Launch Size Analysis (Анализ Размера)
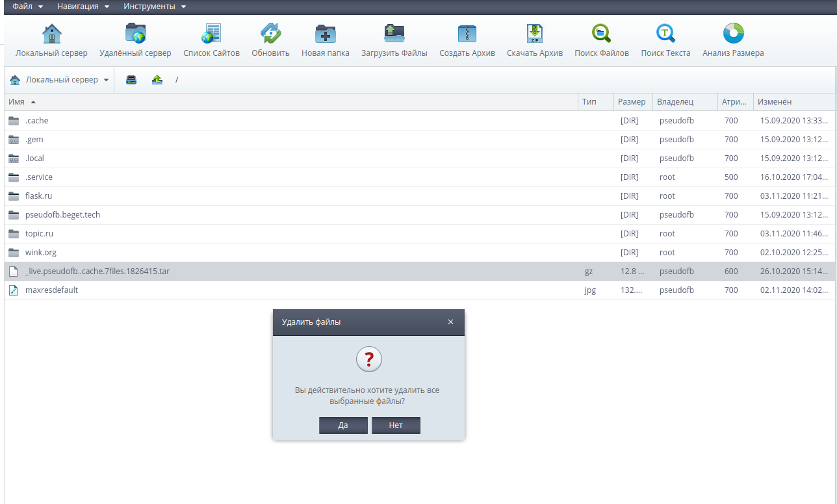This screenshot has height=504, width=837. 733,34
